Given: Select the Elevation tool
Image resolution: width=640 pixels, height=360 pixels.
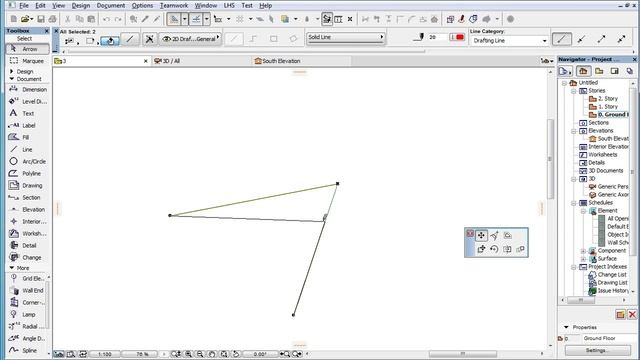Looking at the screenshot, I should coord(27,209).
